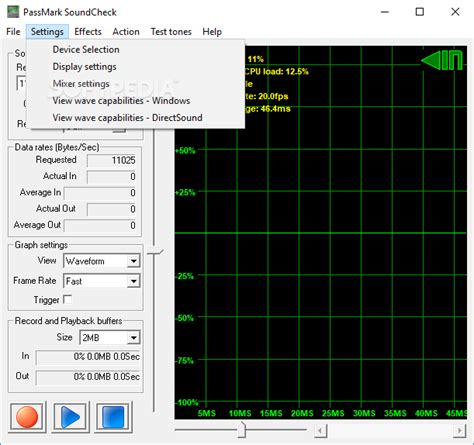Click the red Record button
This screenshot has height=445, width=474.
[x=27, y=417]
